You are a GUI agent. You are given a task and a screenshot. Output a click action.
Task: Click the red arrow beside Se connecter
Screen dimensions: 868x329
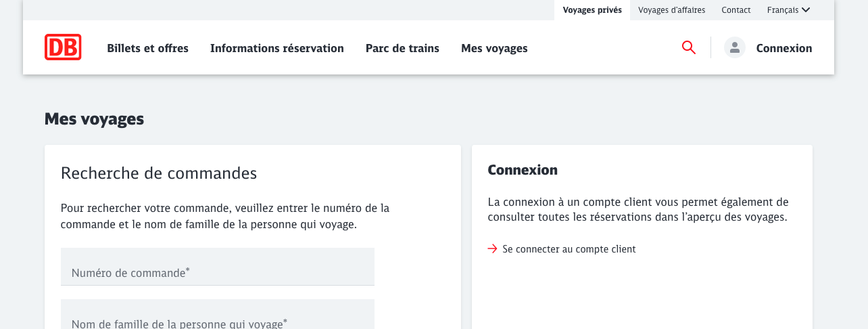(x=492, y=249)
